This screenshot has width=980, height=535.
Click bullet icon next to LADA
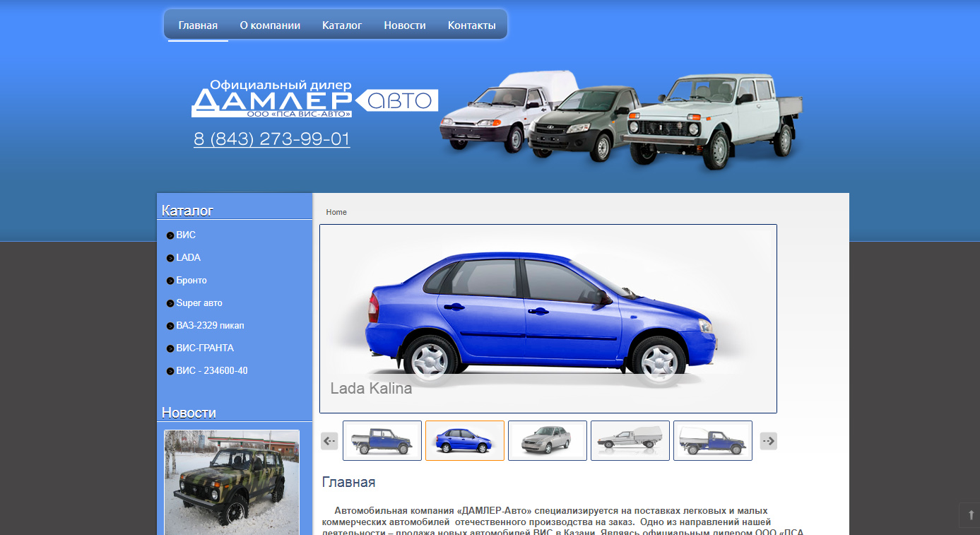tap(170, 258)
